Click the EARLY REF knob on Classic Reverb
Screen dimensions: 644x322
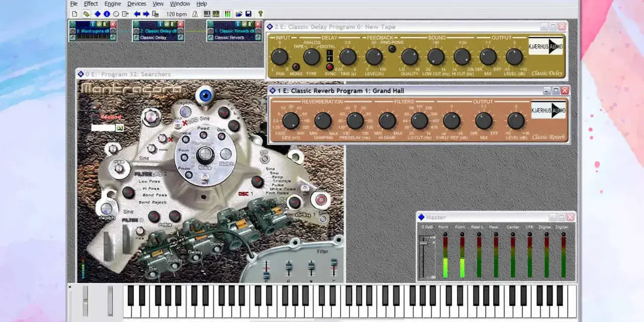(452, 121)
